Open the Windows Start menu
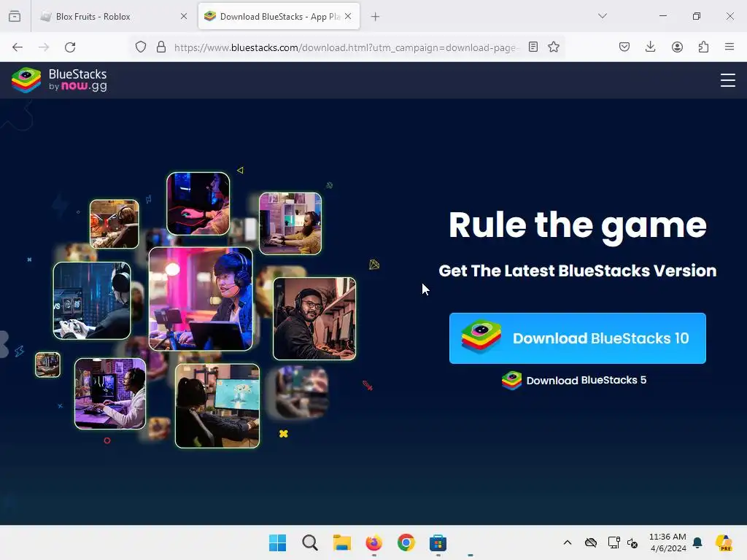Image resolution: width=747 pixels, height=560 pixels. 277,542
